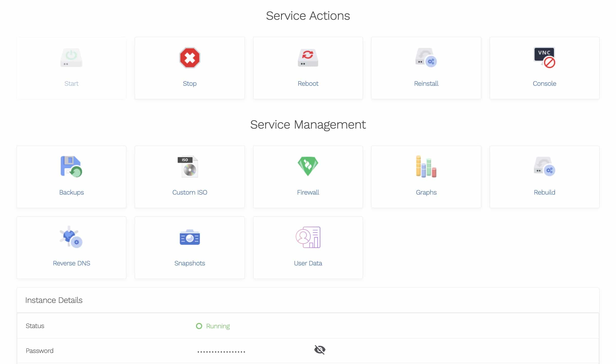
Task: Open the Reinstall drive icon
Action: [426, 58]
